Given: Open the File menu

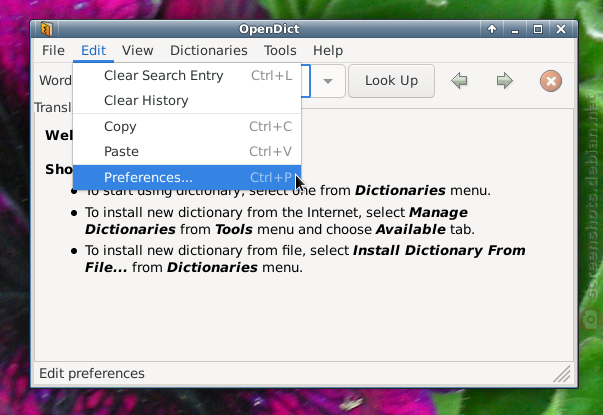Looking at the screenshot, I should [x=53, y=50].
